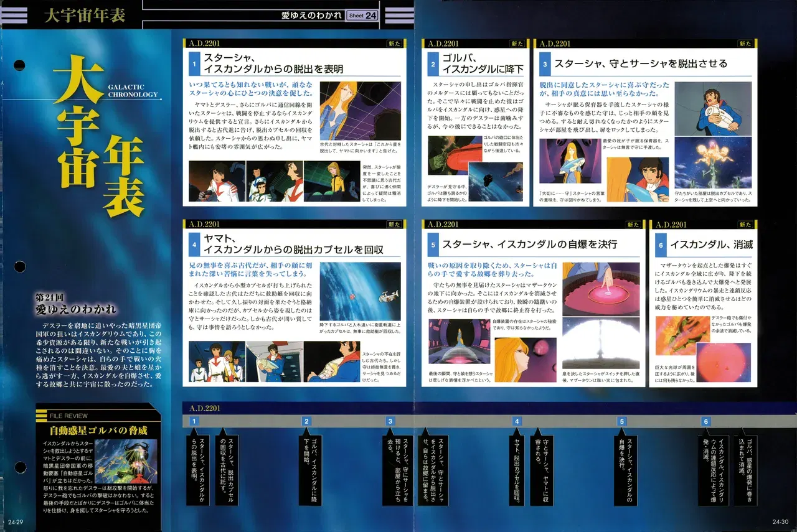Click timeline note 守とサーシャ、ヤマトに収容される。
The image size is (797, 532).
coord(542,471)
